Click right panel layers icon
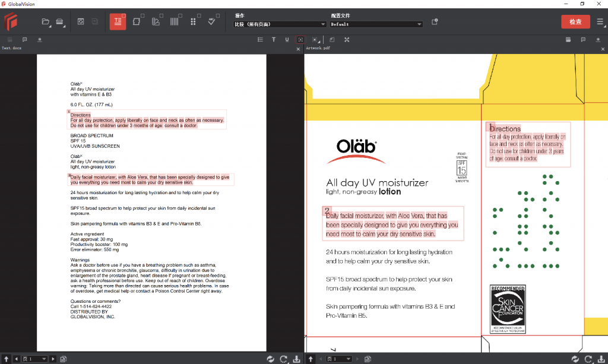The image size is (608, 364). click(x=568, y=40)
